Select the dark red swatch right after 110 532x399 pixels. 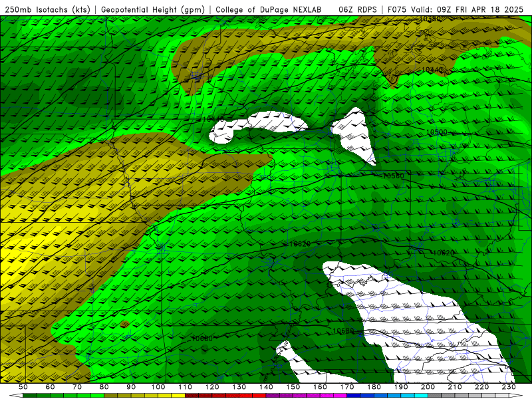coord(192,396)
